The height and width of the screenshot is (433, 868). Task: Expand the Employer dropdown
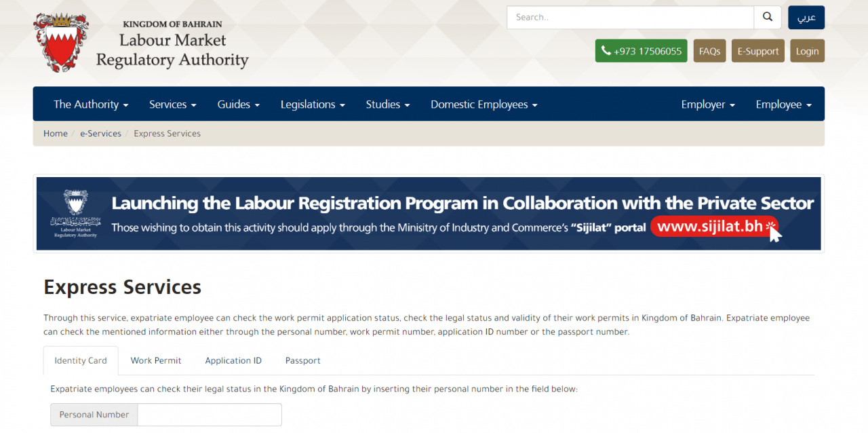[708, 104]
